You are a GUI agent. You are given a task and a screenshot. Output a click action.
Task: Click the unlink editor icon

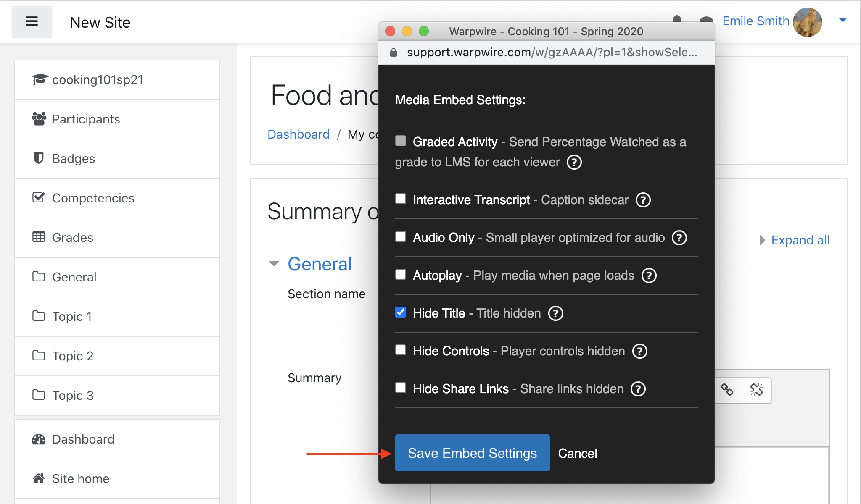point(756,390)
